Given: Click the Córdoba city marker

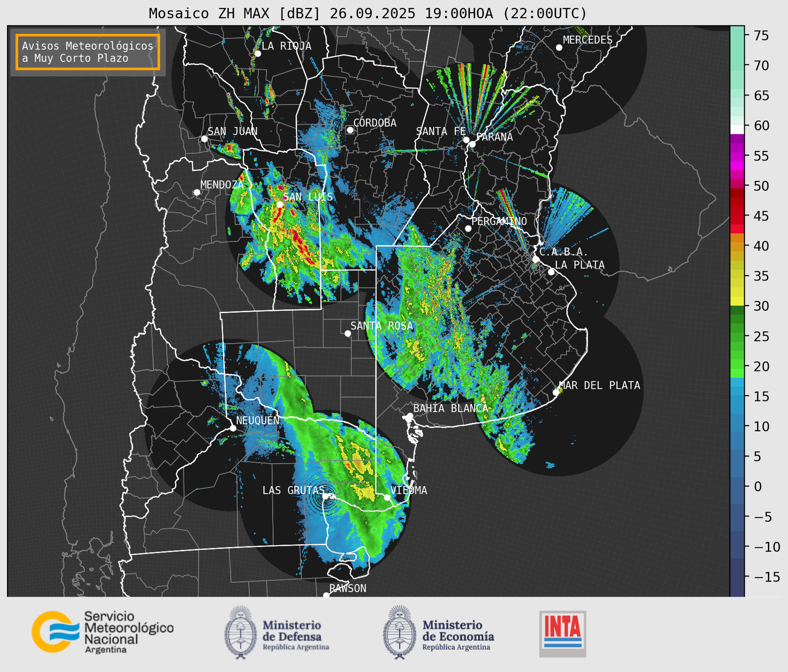Looking at the screenshot, I should click(349, 130).
